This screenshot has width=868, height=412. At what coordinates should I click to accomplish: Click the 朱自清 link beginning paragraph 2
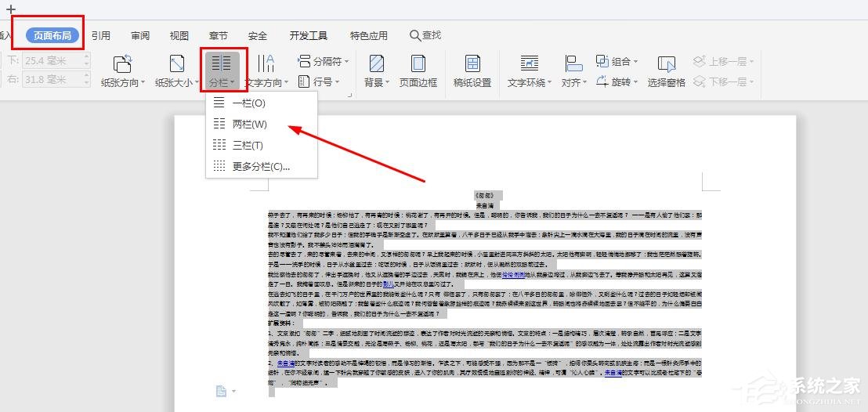click(285, 363)
